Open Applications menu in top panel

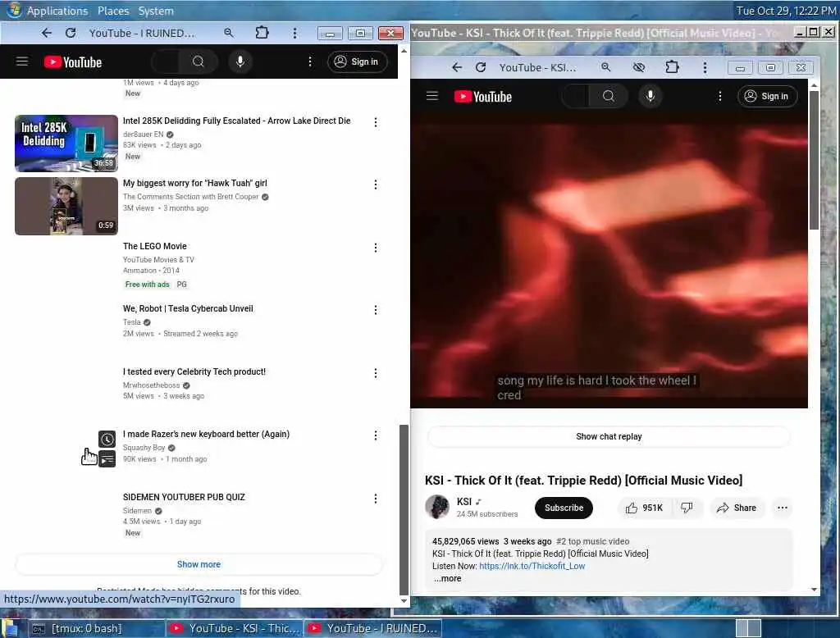[x=57, y=11]
